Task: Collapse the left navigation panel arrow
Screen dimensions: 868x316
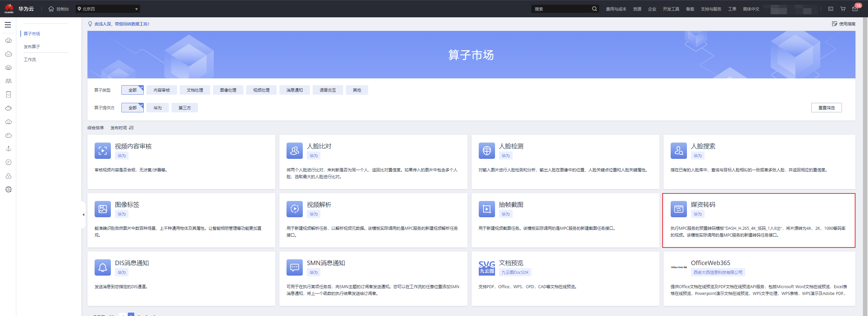Action: (x=83, y=215)
